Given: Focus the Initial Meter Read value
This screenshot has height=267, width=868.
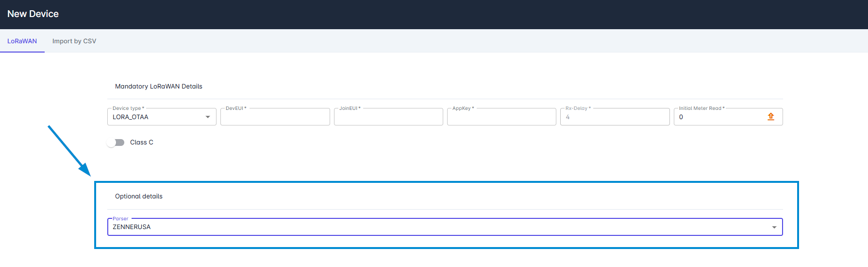Looking at the screenshot, I should coord(718,117).
